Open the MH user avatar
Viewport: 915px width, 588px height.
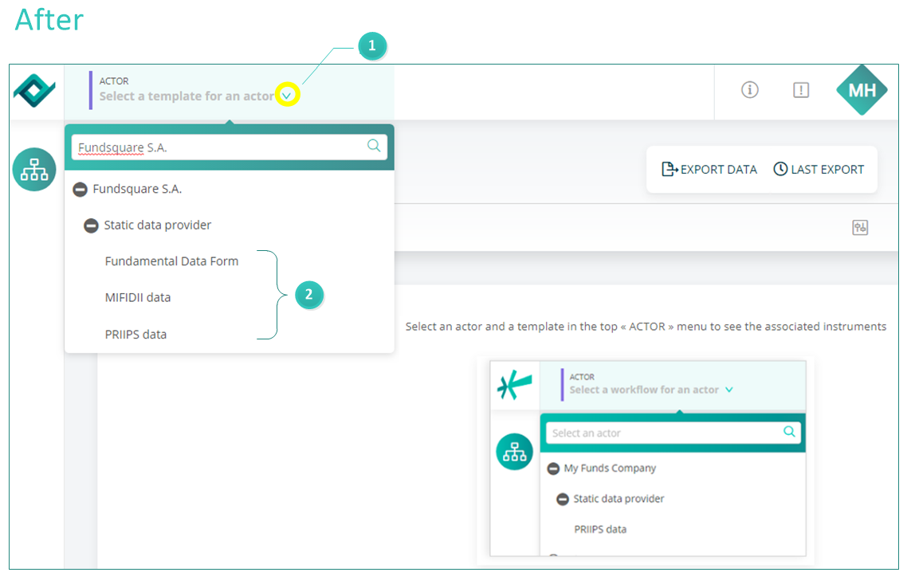click(862, 90)
